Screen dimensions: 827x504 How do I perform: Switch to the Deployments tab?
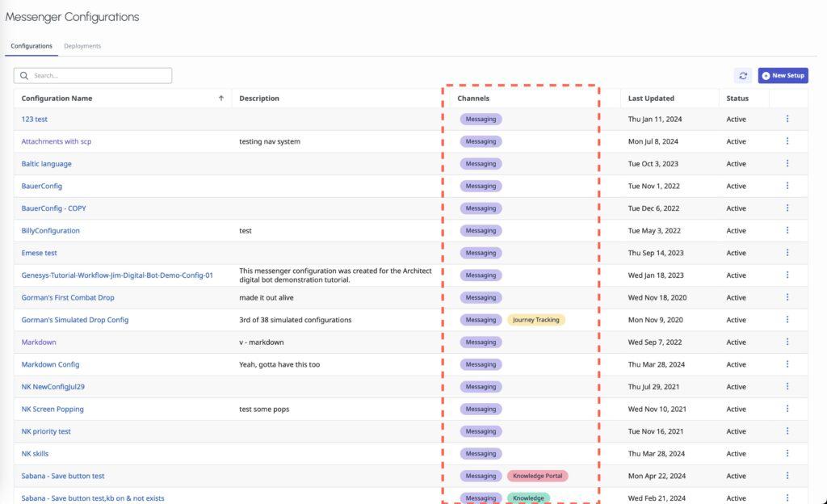coord(82,46)
